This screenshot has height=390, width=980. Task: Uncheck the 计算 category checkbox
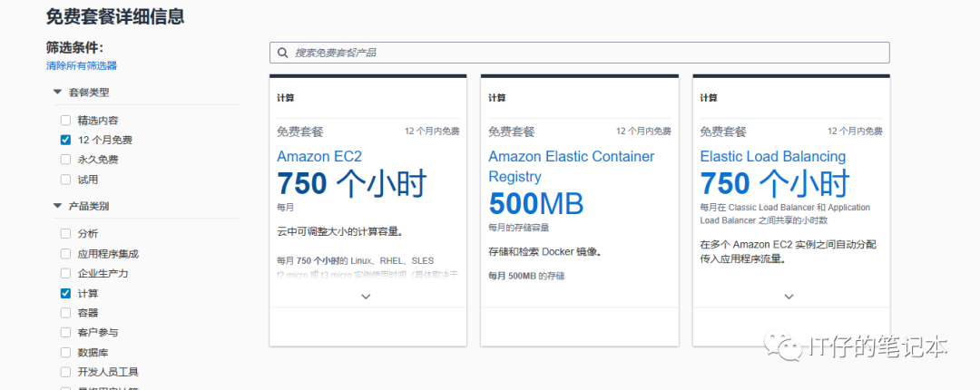pyautogui.click(x=65, y=293)
